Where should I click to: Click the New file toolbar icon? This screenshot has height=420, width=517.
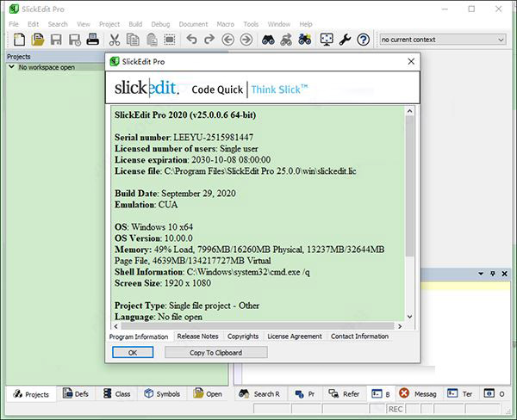click(19, 40)
